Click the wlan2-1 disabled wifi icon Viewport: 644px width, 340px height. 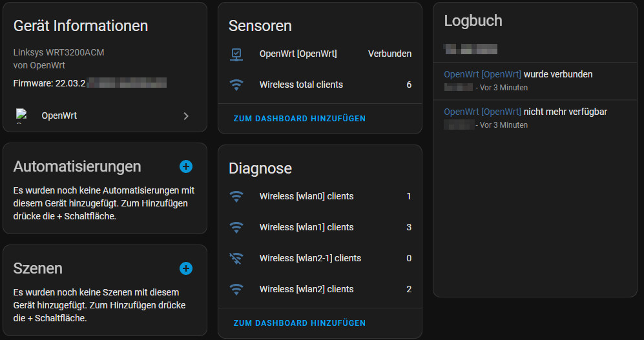tap(237, 258)
